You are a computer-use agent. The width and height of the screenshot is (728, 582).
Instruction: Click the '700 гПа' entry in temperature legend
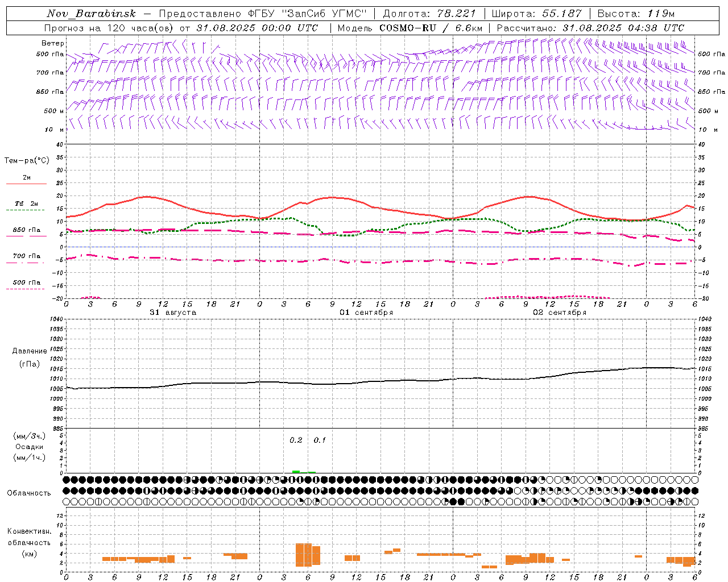27,256
